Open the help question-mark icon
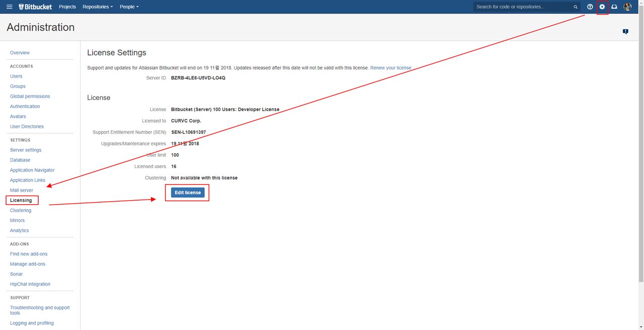 [x=590, y=7]
